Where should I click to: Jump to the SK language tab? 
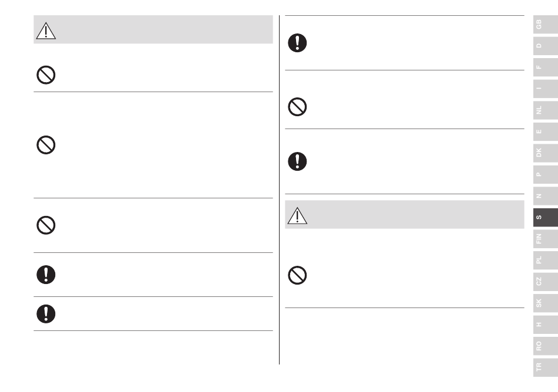tap(546, 303)
